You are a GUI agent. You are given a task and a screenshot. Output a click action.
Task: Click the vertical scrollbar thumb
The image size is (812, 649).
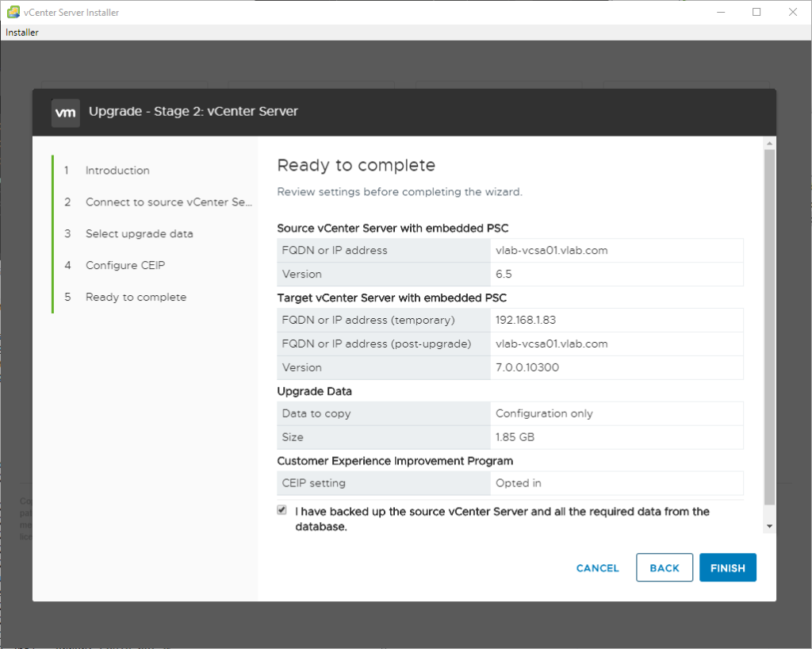coord(769,327)
